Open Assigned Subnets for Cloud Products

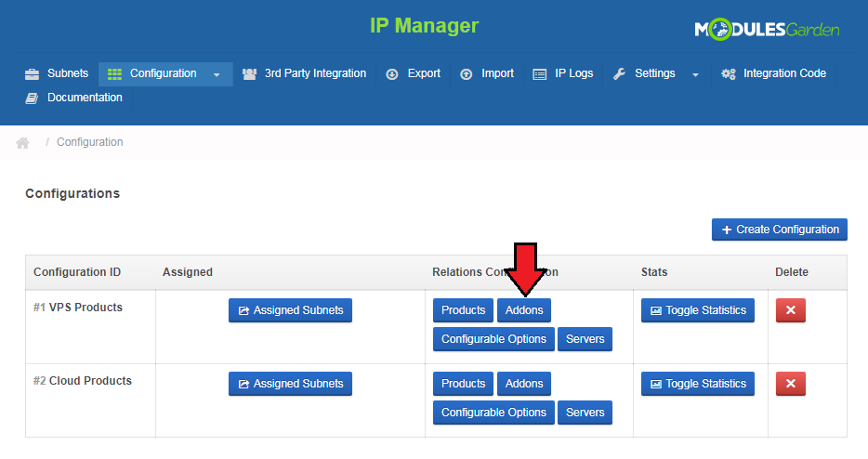290,384
